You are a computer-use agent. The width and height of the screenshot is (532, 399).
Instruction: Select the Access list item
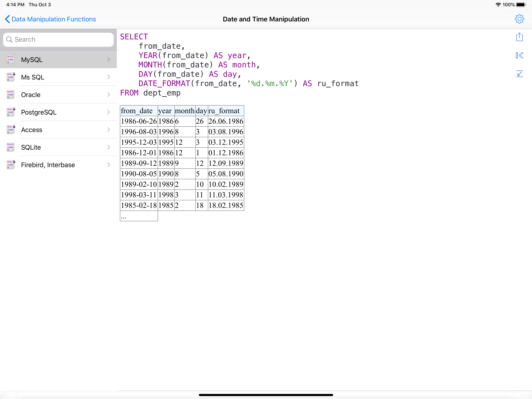coord(32,130)
